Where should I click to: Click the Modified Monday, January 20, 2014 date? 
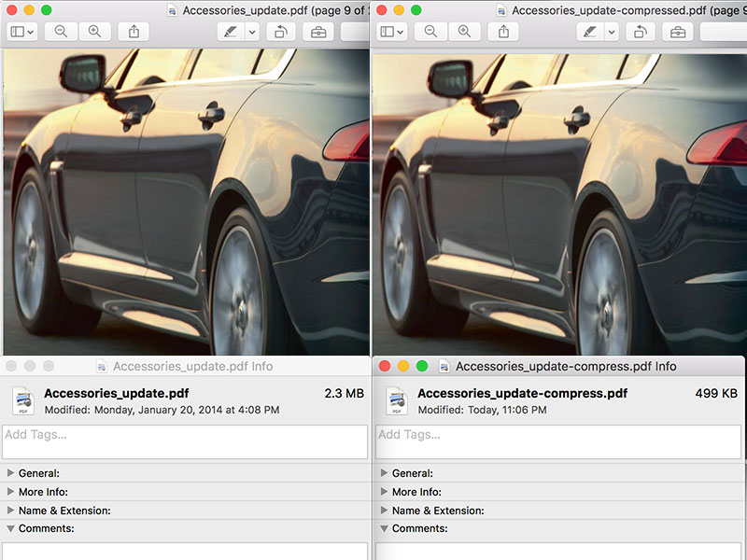pyautogui.click(x=162, y=410)
